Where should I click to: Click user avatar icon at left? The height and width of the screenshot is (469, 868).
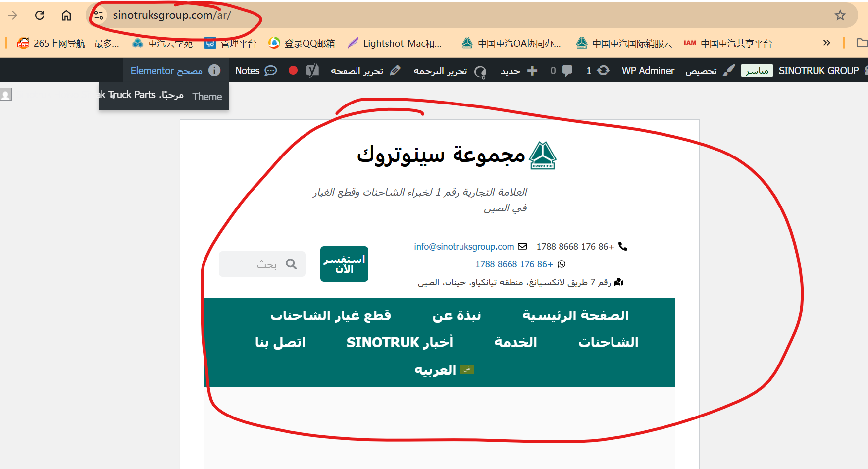coord(6,94)
